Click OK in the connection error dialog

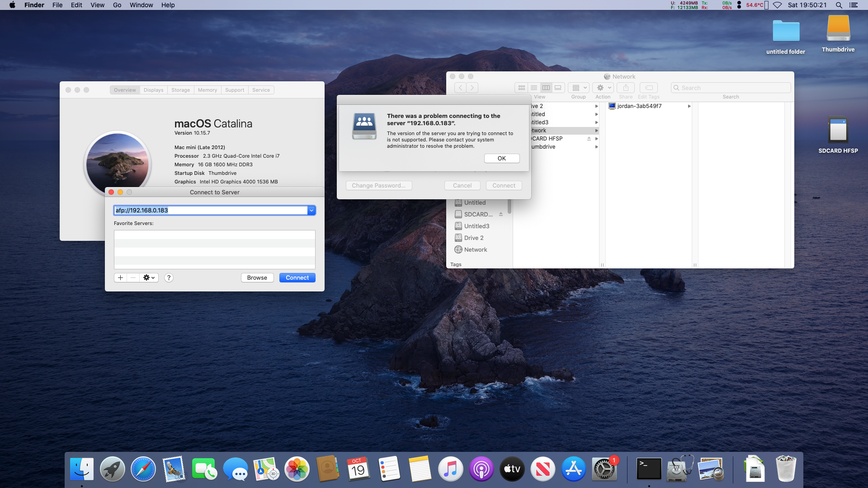click(501, 158)
